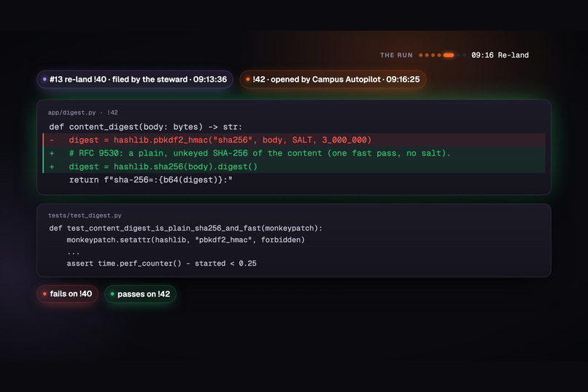The image size is (588, 392).
Task: Select the "passes on !42" badge
Action: click(x=140, y=294)
